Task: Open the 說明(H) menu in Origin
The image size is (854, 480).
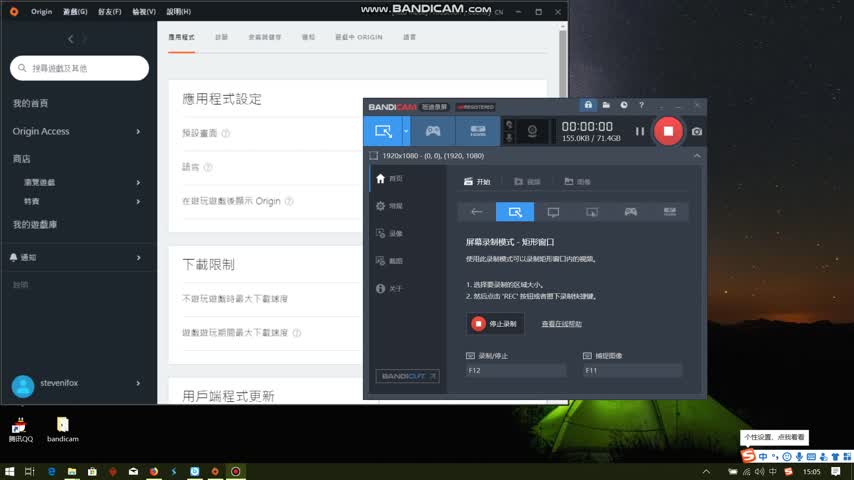Action: [178, 11]
